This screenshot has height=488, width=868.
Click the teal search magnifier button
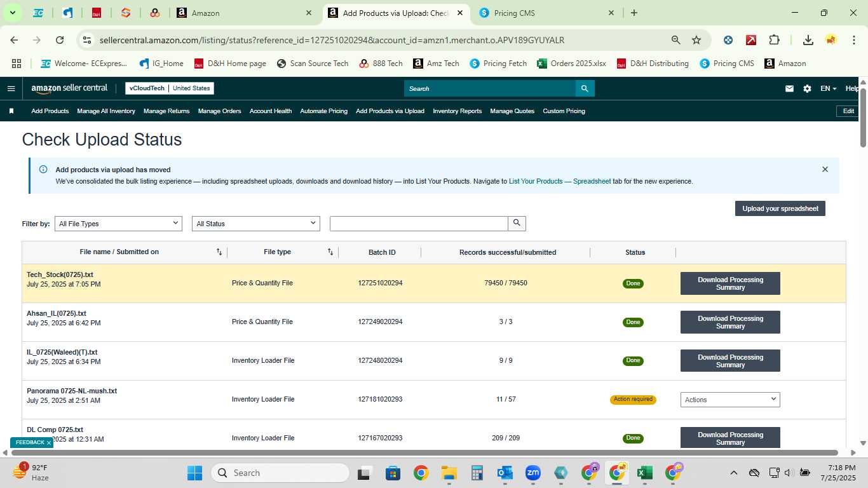click(x=585, y=88)
